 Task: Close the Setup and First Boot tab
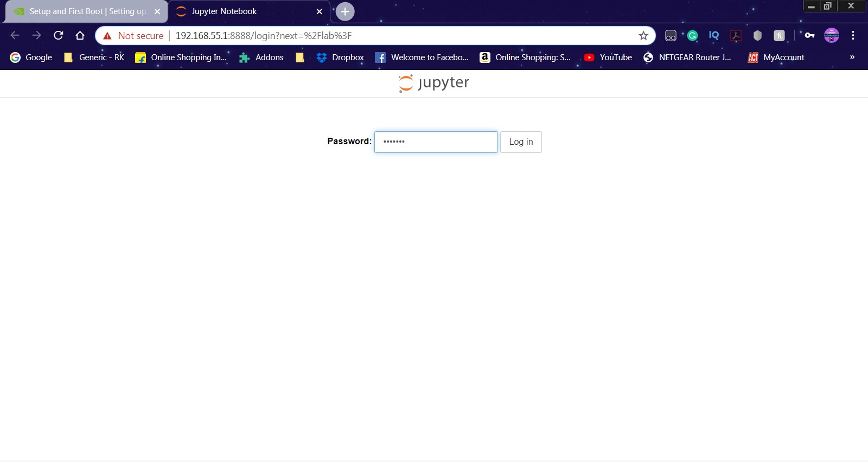157,11
